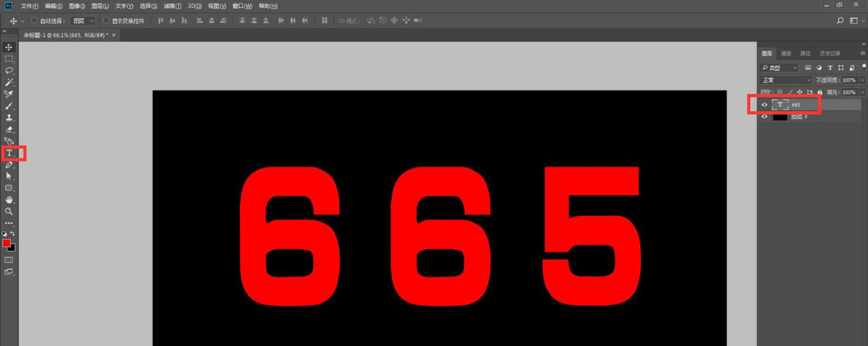Open the Move tool preset dropdown arrow
Screen dimensions: 868x346
(x=23, y=21)
